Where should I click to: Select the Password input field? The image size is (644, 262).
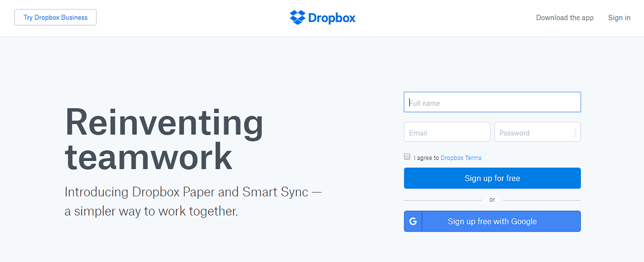coord(537,132)
